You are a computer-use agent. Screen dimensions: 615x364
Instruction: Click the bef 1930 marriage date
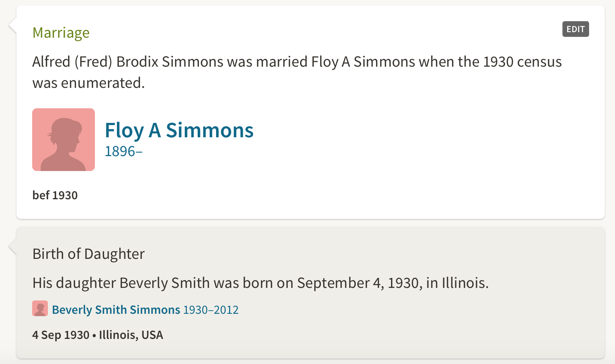pos(55,195)
